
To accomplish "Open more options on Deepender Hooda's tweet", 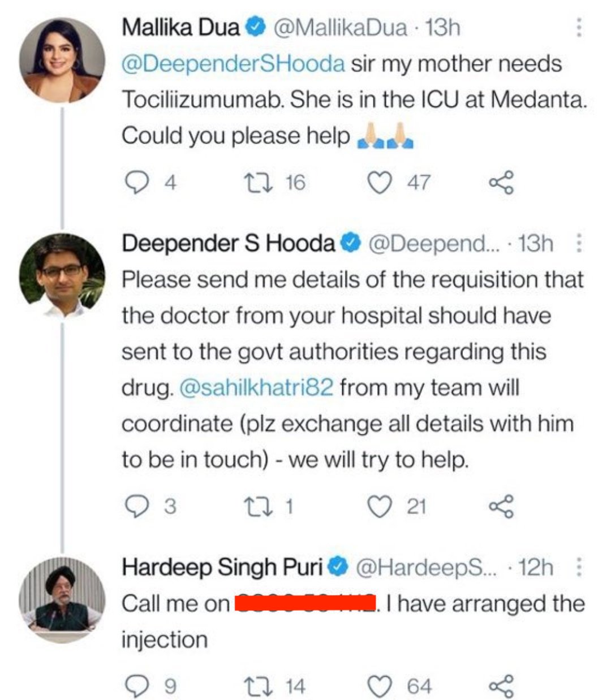I will 578,244.
